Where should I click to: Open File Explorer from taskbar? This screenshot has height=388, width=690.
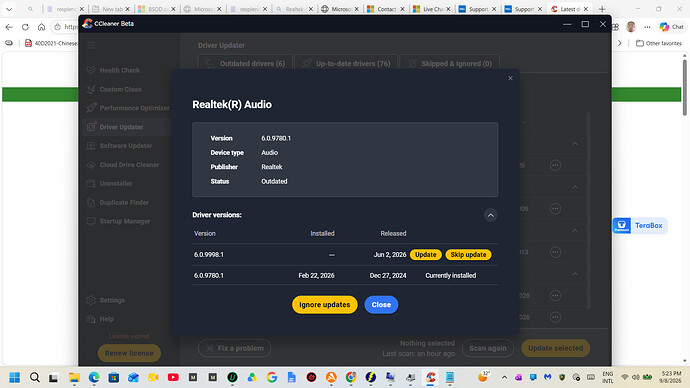tap(74, 377)
